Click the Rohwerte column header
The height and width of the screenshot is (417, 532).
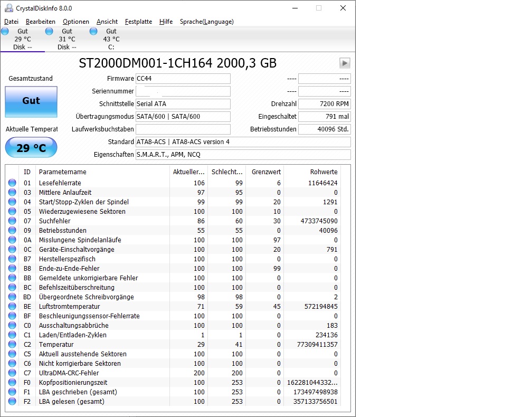[x=324, y=172]
